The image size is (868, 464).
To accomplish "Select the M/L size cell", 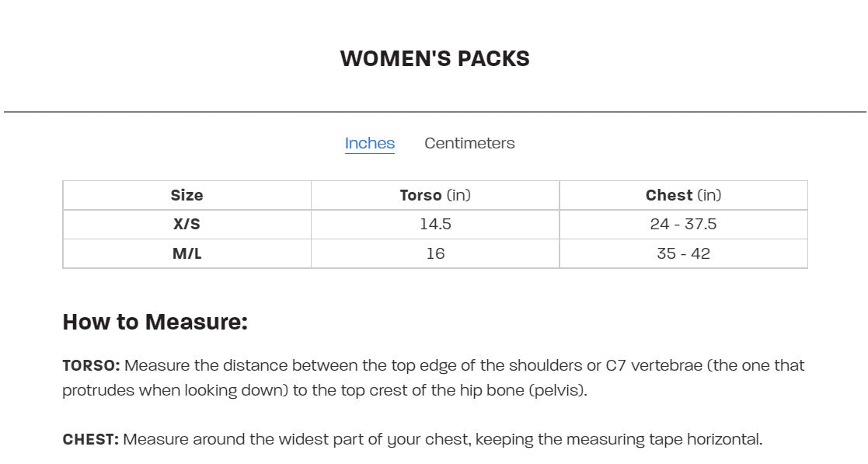I will [x=186, y=253].
